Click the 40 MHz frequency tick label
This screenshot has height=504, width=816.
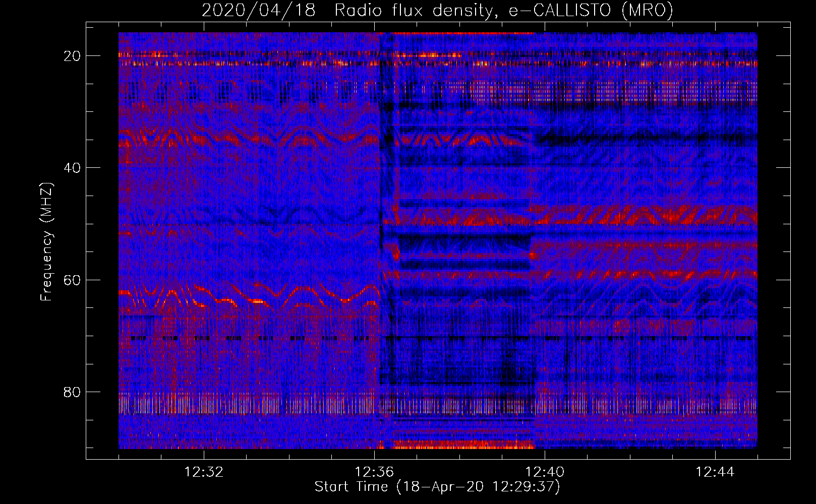click(72, 168)
